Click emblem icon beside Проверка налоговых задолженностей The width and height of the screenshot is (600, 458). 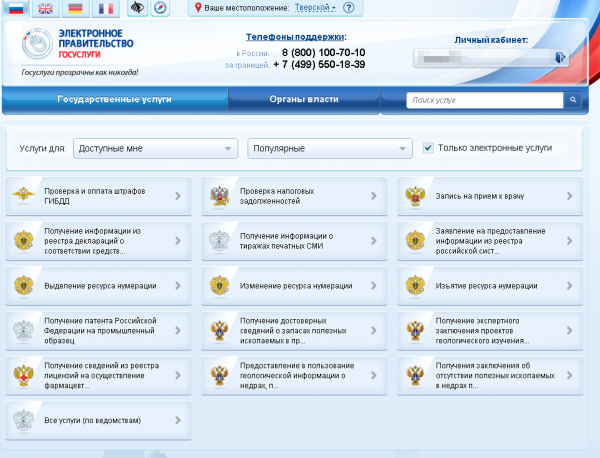point(219,196)
